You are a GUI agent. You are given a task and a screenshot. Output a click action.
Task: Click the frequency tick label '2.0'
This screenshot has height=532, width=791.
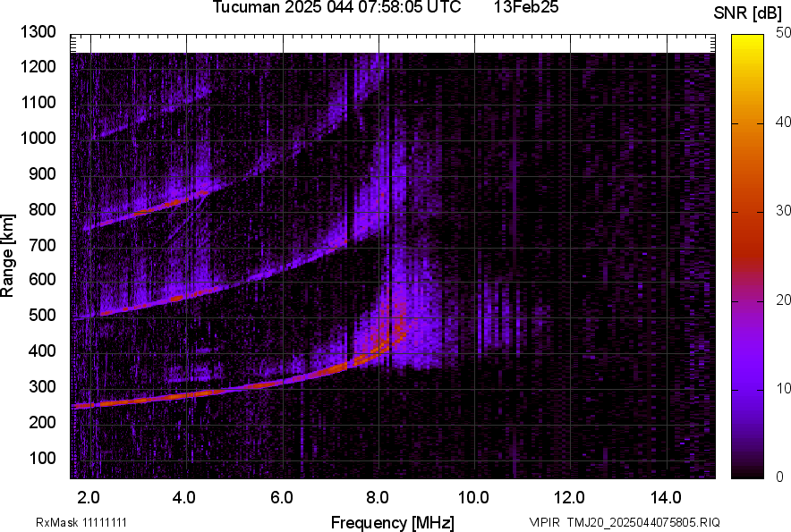point(89,497)
